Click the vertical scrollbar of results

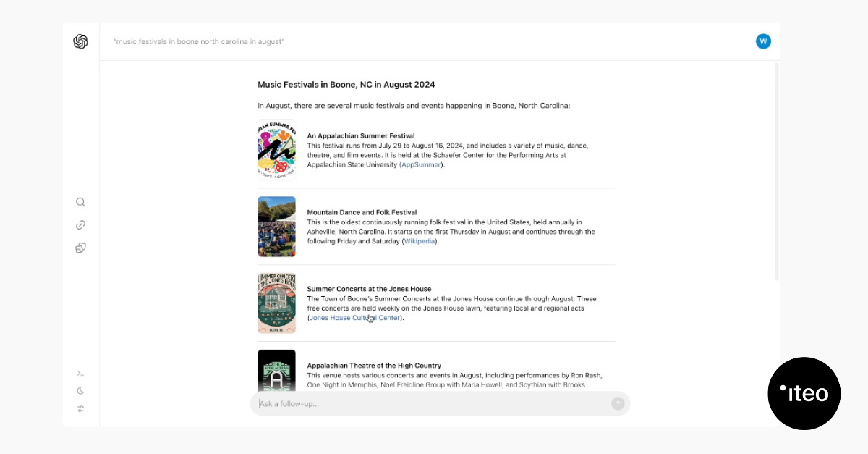point(777,174)
